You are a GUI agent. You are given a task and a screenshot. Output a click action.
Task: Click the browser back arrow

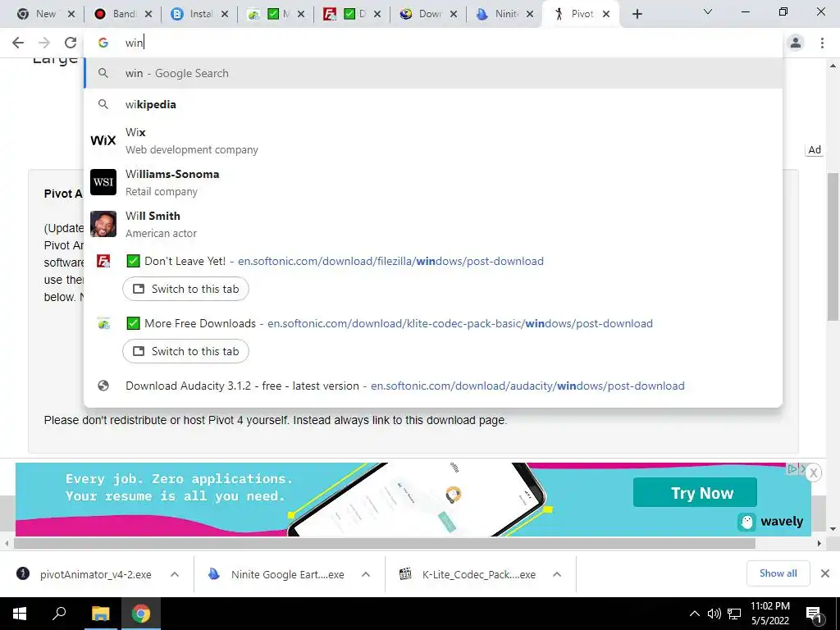pos(18,43)
